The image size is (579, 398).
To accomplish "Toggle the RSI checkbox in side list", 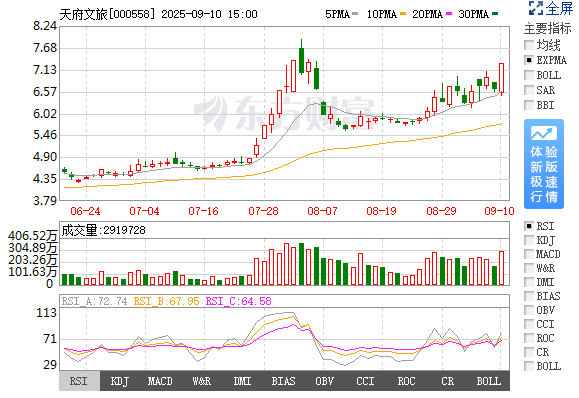I will (x=529, y=226).
